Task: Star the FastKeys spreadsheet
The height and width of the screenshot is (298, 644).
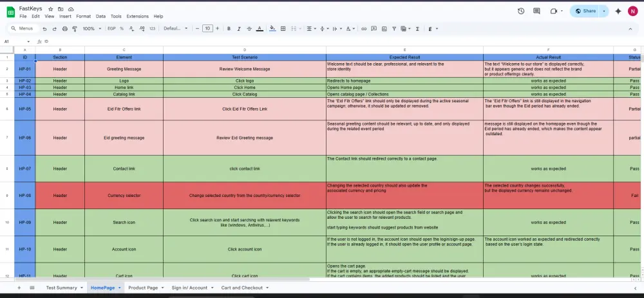Action: (50, 9)
